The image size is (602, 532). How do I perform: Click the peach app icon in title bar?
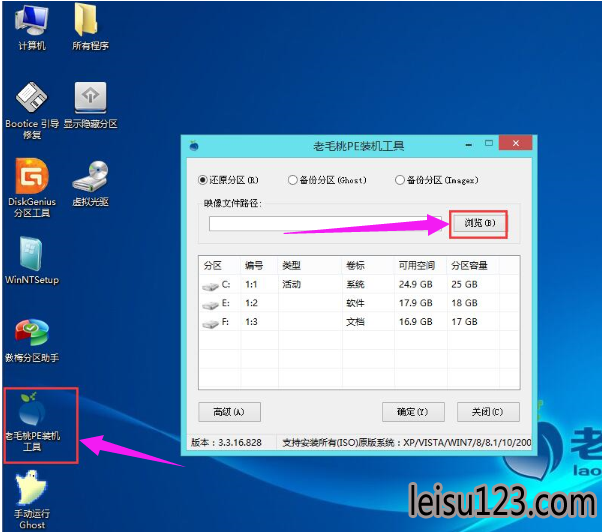(194, 145)
